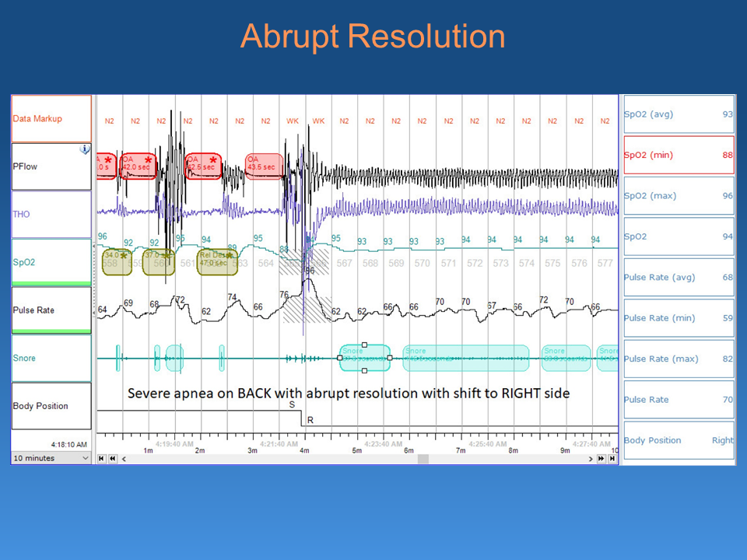Viewport: 747px width, 560px height.
Task: Click the left scroll arrow on timeline scrollbar
Action: pyautogui.click(x=123, y=459)
